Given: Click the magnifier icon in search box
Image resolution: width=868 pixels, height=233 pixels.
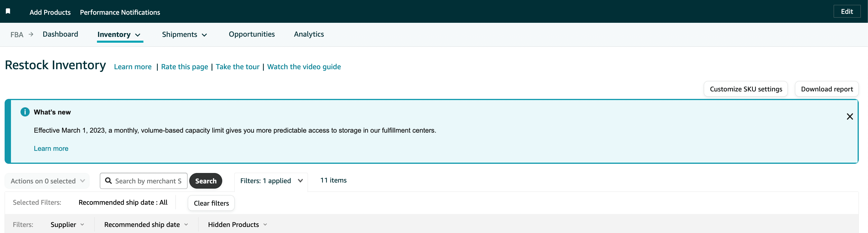Looking at the screenshot, I should coord(108,181).
